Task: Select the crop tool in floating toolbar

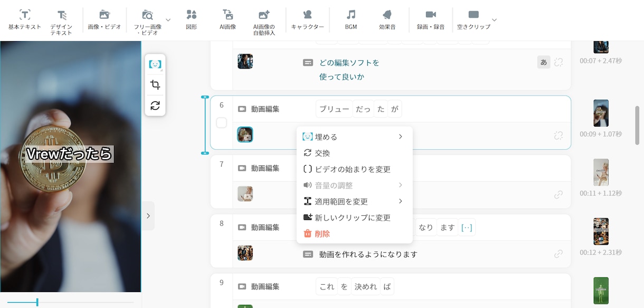Action: [155, 85]
